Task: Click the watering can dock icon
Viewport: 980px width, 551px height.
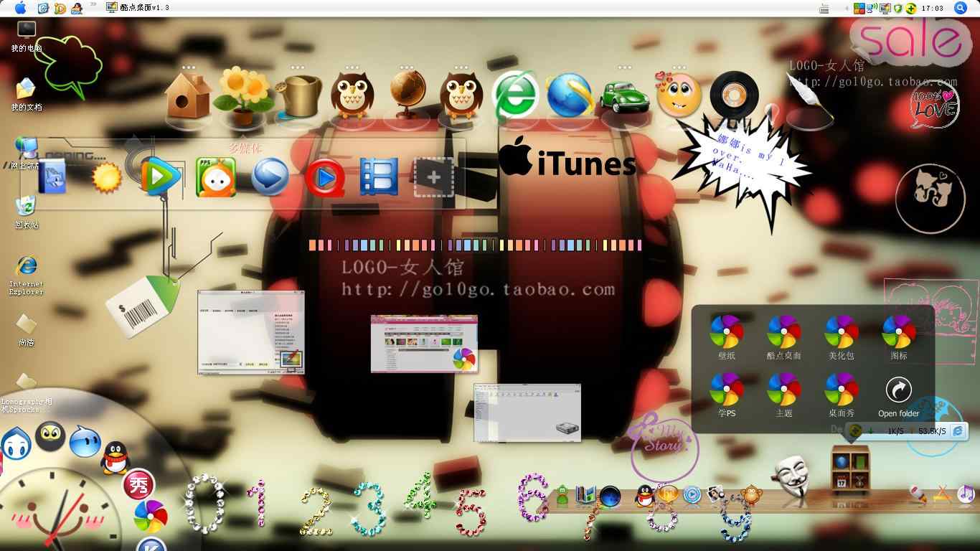Action: (x=298, y=96)
